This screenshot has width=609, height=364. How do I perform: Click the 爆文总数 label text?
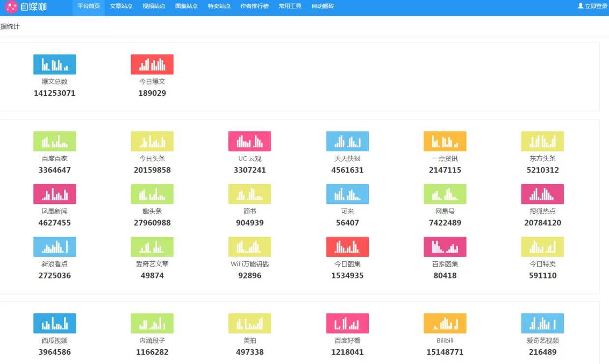[55, 82]
